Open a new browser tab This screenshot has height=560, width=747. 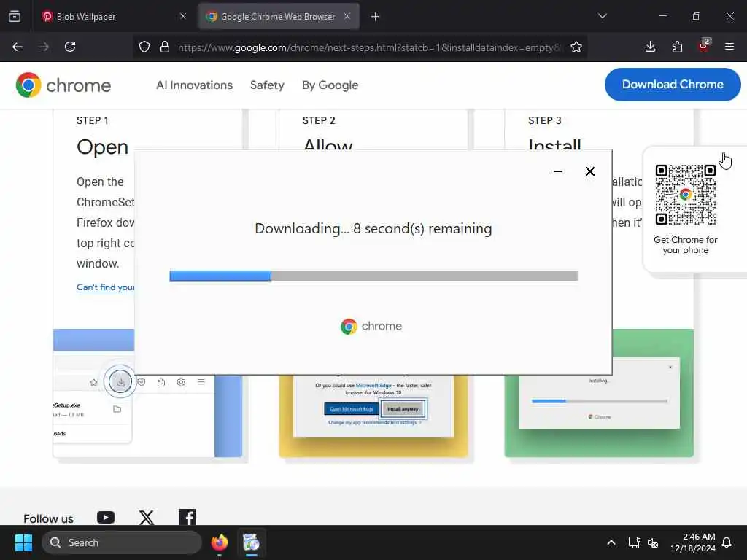(x=376, y=17)
